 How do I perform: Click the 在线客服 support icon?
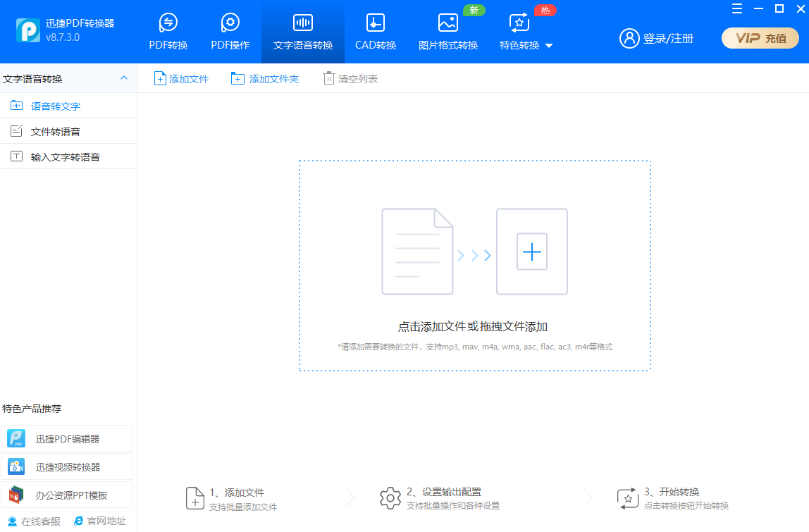tap(13, 521)
